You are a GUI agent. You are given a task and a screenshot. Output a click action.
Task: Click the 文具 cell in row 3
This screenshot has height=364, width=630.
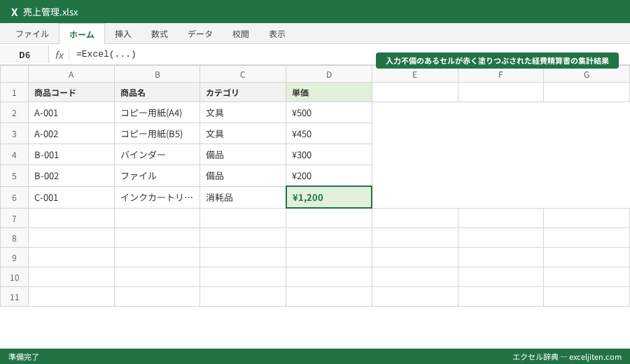(243, 134)
